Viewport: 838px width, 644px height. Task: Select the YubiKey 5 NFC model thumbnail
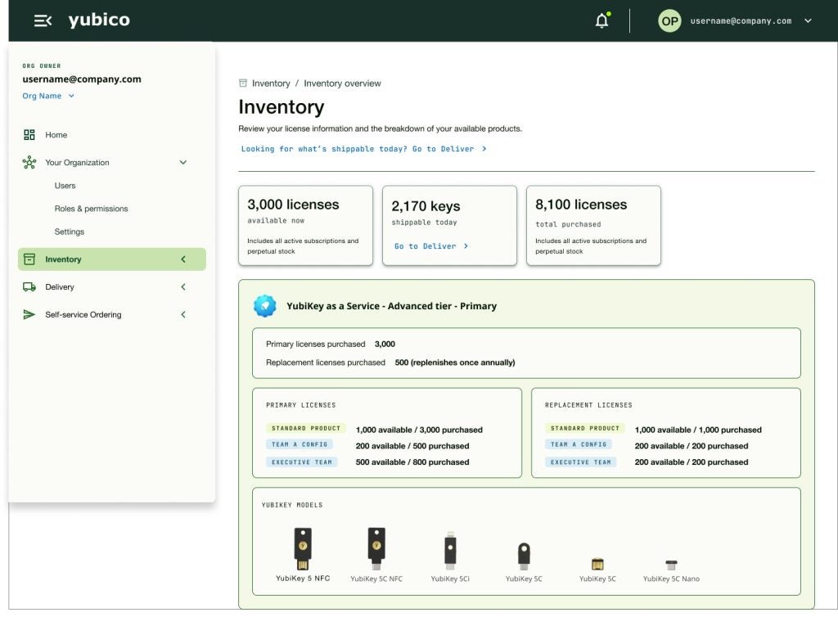tap(303, 549)
